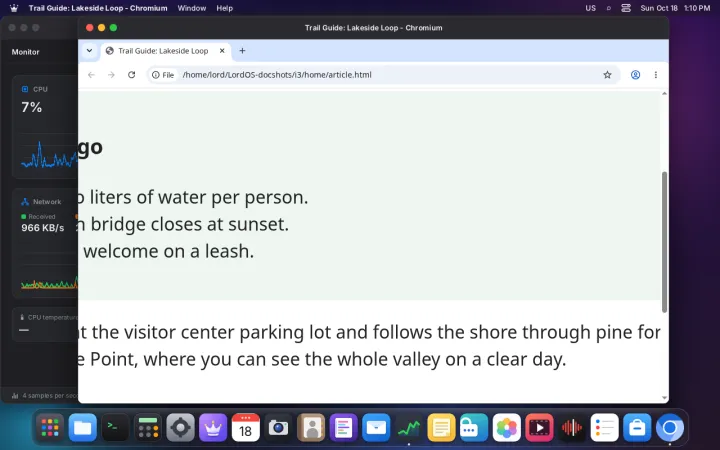Open the Calculator from the dock
Image resolution: width=720 pixels, height=450 pixels.
tap(148, 428)
